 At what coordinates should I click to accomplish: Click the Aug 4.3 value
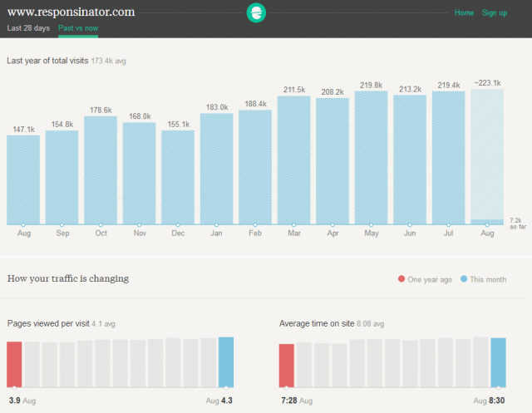pos(219,401)
